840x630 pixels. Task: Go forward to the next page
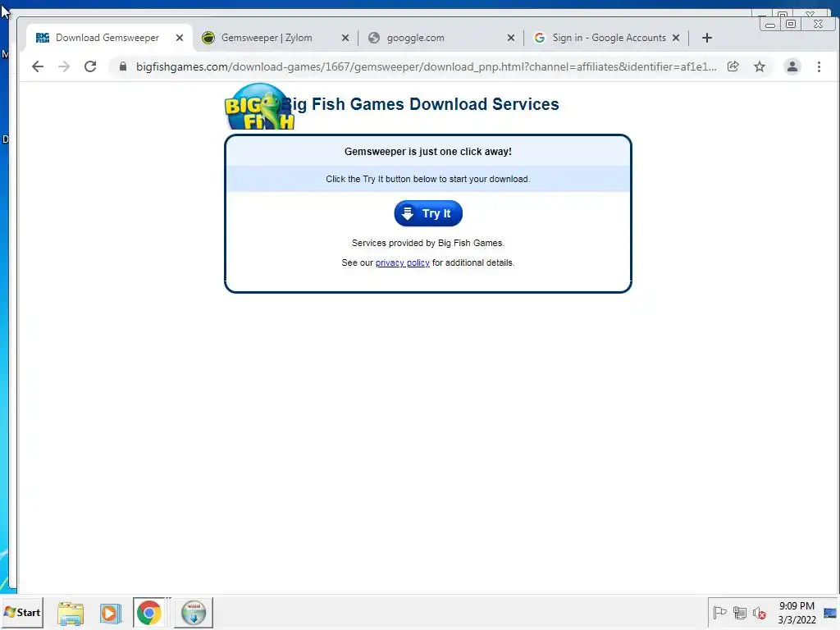coord(64,66)
